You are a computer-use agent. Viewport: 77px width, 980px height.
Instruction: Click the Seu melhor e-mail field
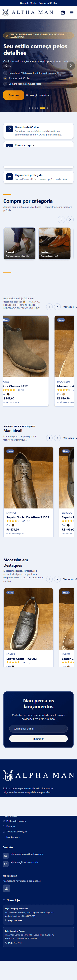point(39,729)
